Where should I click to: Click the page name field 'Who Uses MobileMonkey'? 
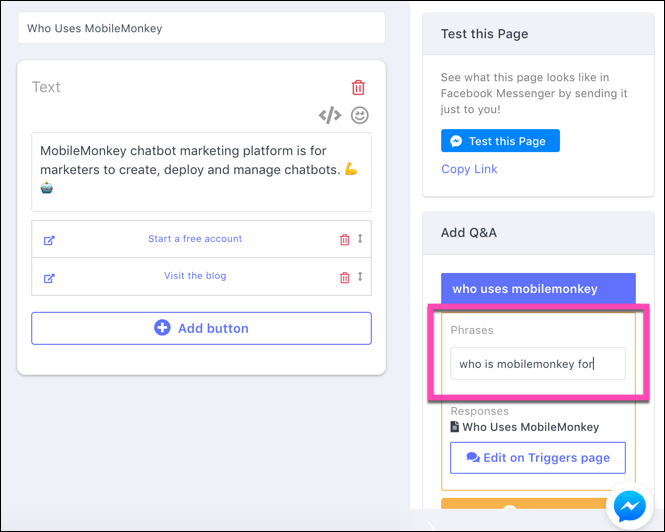pos(201,28)
